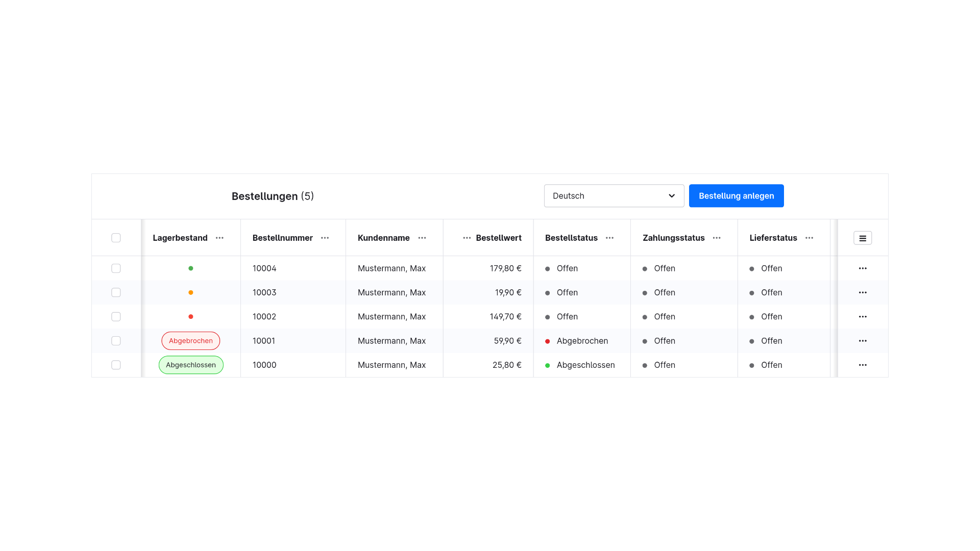Screen dimensions: 980x551
Task: Open row actions for order 10003
Action: click(x=863, y=292)
